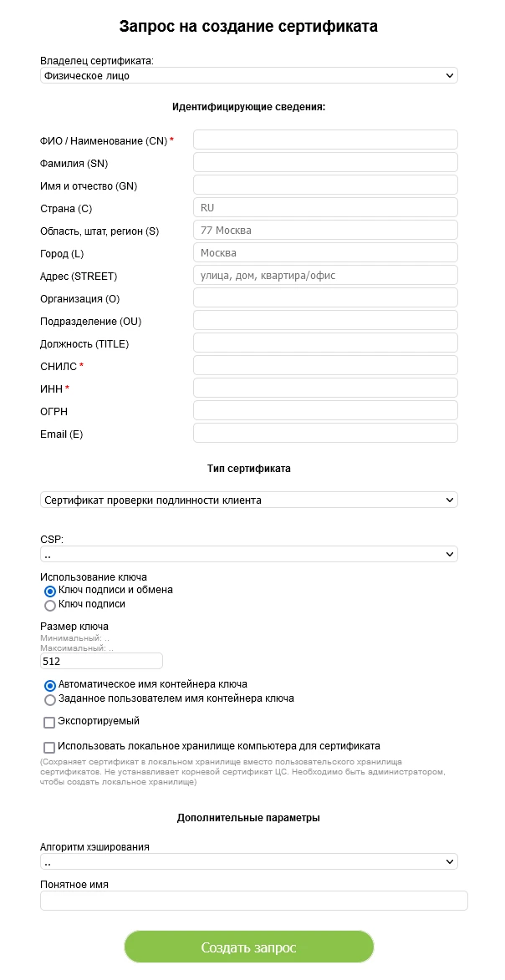
Task: Focus the СНИЛС input field
Action: [x=325, y=365]
